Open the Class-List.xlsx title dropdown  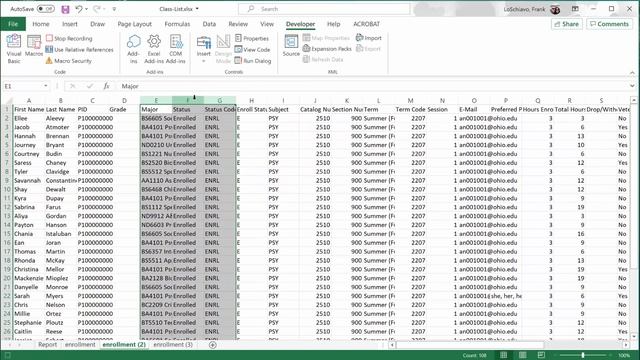(x=197, y=9)
